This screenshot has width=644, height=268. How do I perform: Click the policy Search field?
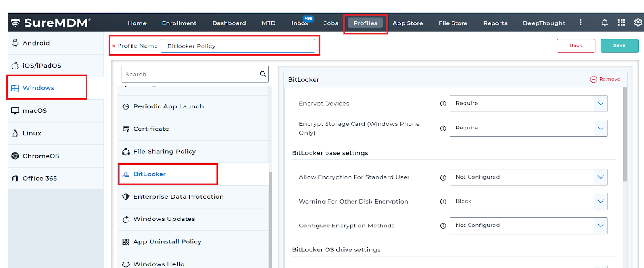195,74
